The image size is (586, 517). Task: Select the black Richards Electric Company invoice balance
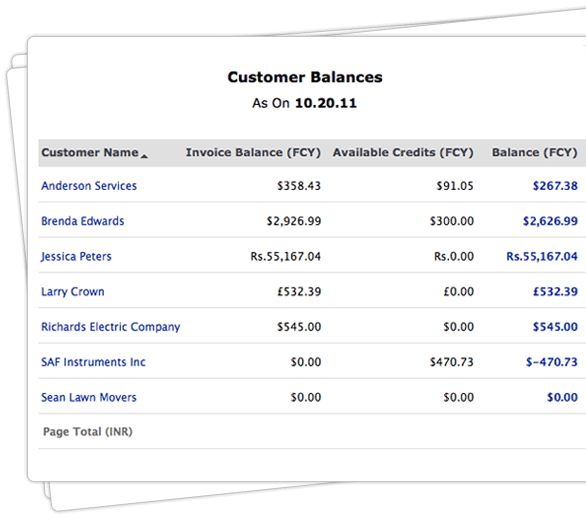tap(299, 327)
